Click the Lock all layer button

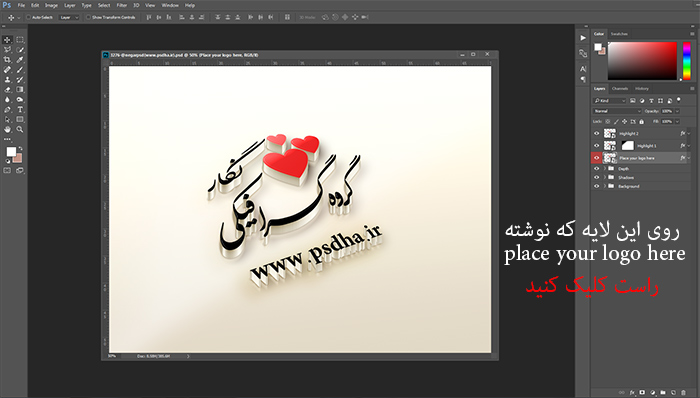tap(642, 121)
